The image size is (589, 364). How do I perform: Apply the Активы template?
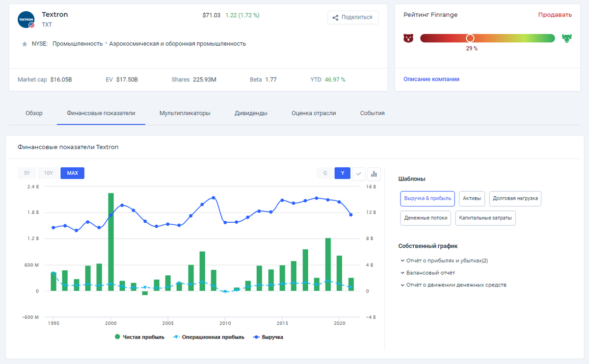coord(472,199)
